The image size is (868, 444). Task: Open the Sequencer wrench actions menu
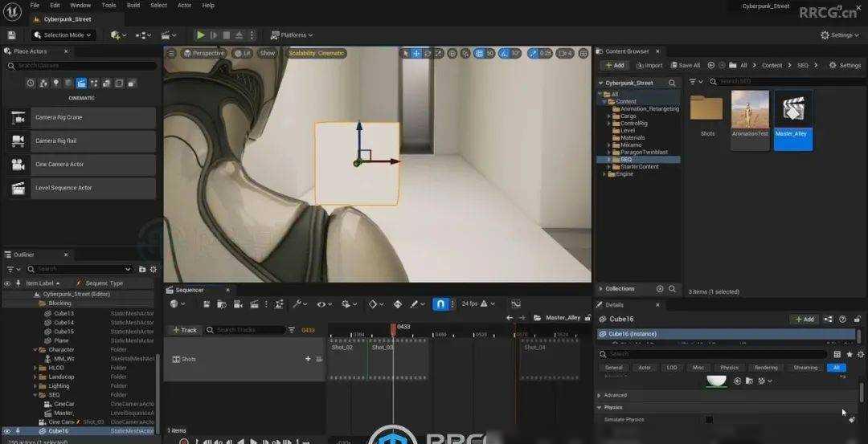[300, 303]
